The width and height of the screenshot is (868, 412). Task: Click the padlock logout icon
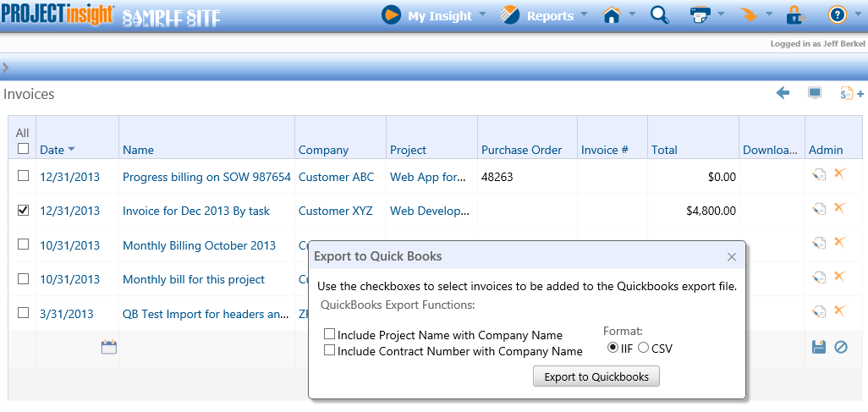[x=796, y=15]
